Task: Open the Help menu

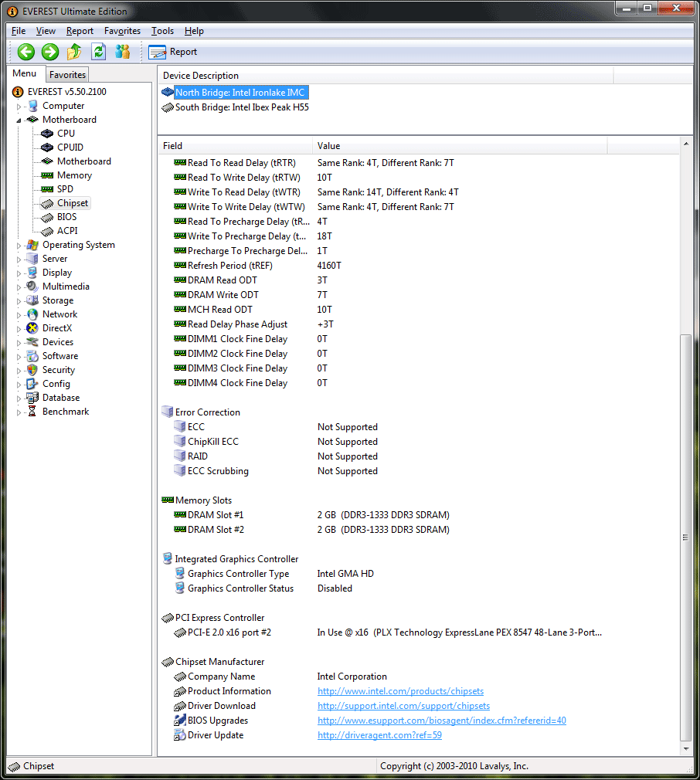Action: point(194,31)
